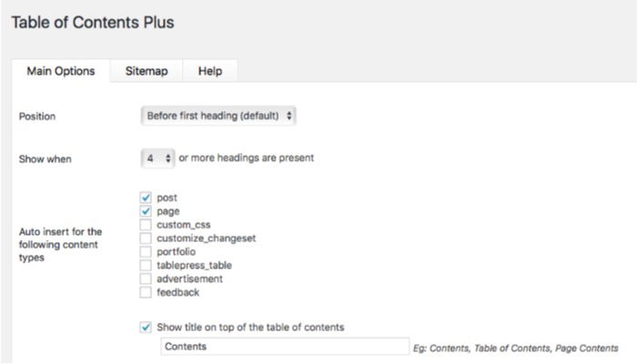Disable auto insert for page
Image resolution: width=637 pixels, height=364 pixels.
point(146,210)
